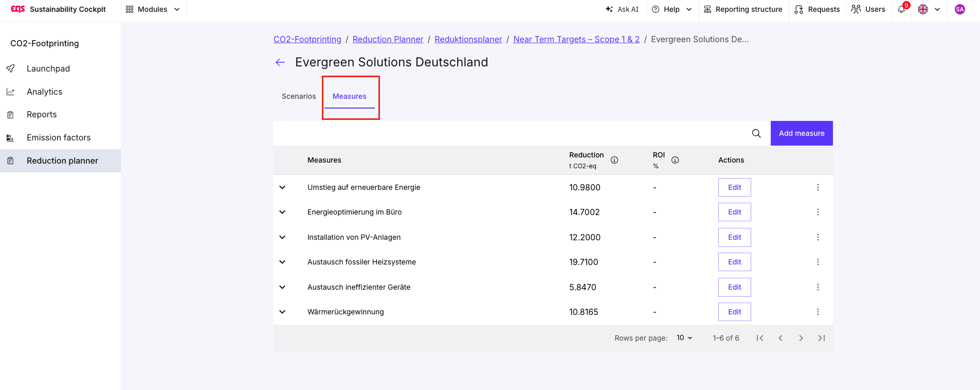Jump to the last page icon
Viewport: 980px width, 390px height.
tap(822, 338)
